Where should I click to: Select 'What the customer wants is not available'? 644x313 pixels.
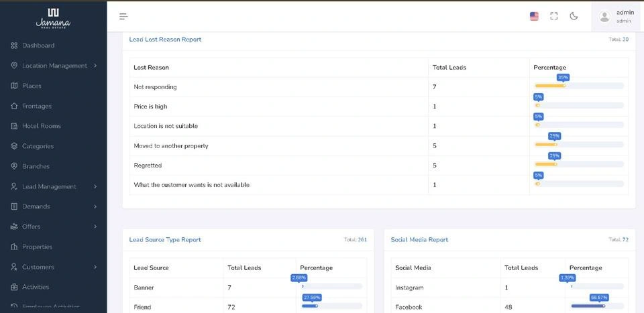(x=191, y=185)
